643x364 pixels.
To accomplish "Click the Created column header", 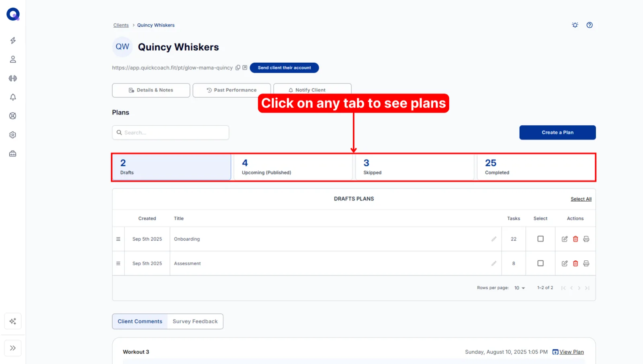I will click(x=147, y=219).
